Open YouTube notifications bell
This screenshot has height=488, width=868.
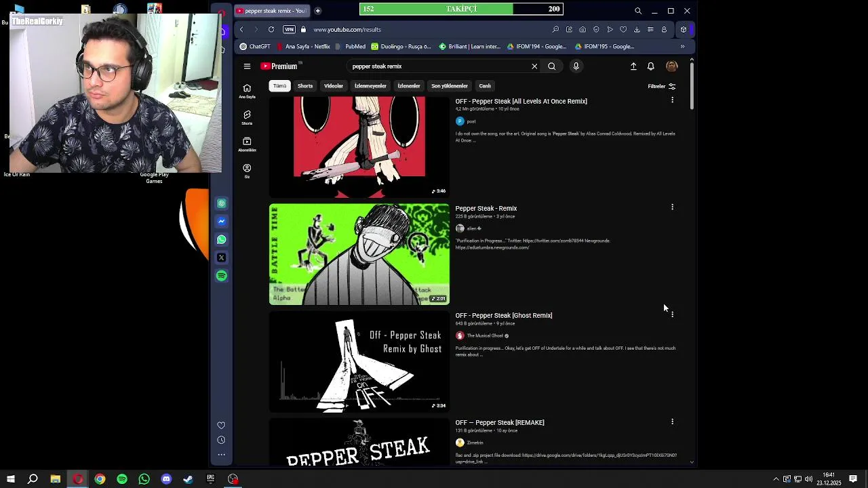pyautogui.click(x=650, y=66)
